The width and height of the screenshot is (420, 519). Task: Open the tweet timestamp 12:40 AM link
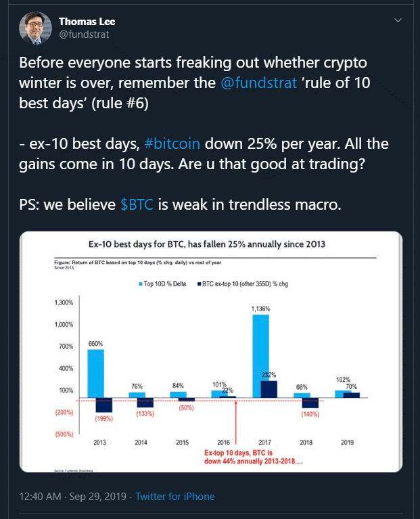coord(39,497)
